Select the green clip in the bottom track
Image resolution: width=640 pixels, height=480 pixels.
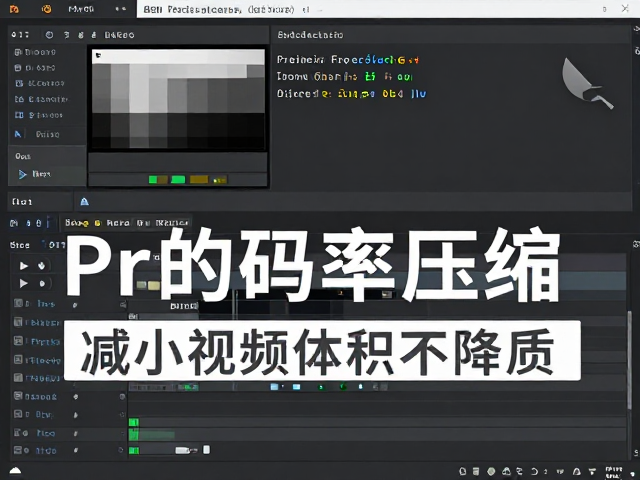[x=134, y=451]
